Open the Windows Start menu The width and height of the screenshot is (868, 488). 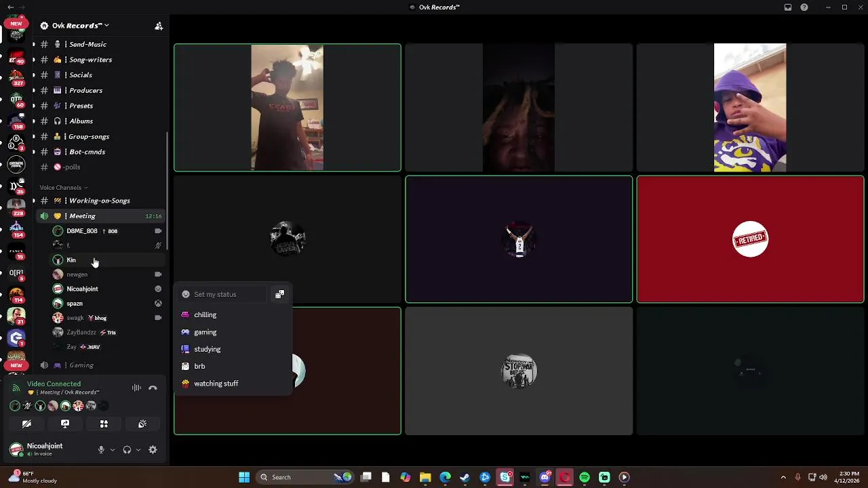click(x=244, y=477)
